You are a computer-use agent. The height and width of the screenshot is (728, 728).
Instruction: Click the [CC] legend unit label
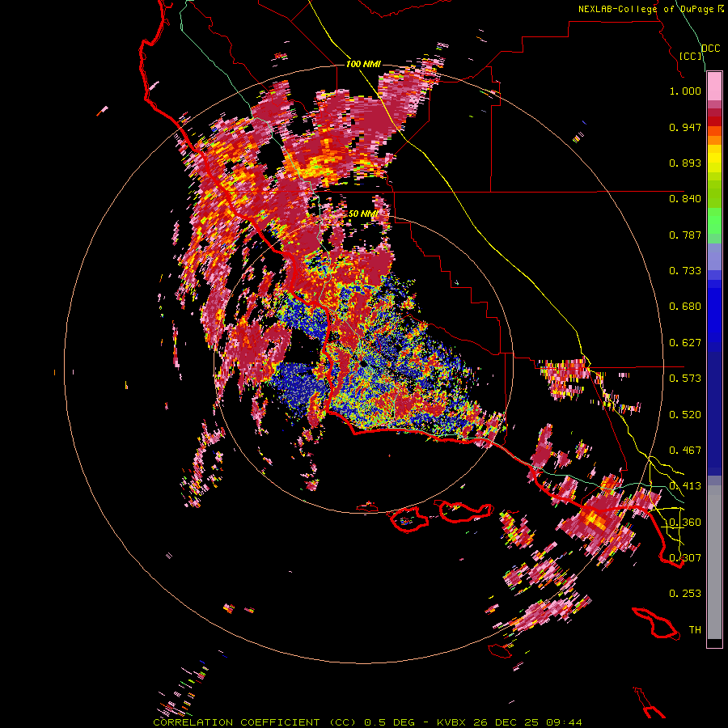pyautogui.click(x=691, y=56)
